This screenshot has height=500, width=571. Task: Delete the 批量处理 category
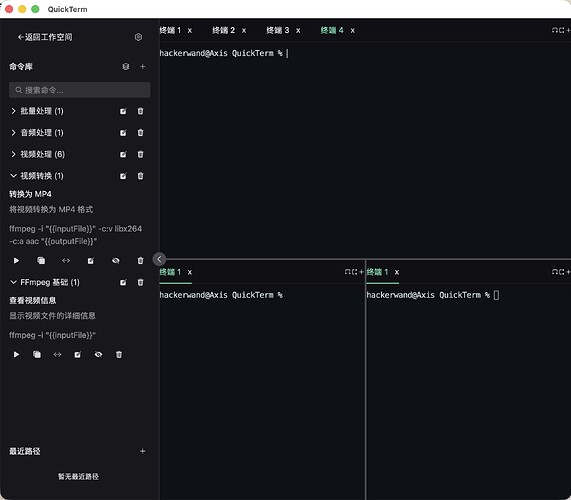[x=141, y=111]
